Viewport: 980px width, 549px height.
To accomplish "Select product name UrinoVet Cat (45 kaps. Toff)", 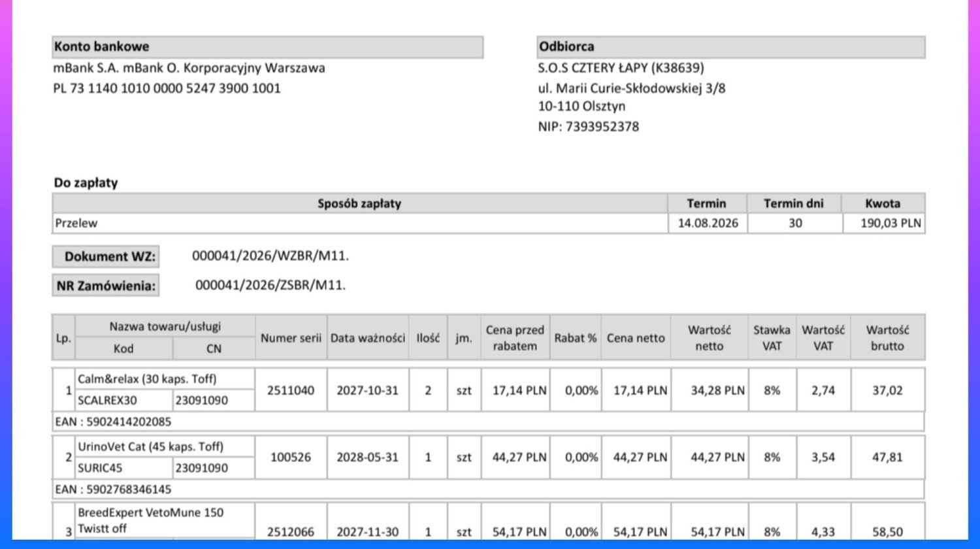I will coord(150,446).
